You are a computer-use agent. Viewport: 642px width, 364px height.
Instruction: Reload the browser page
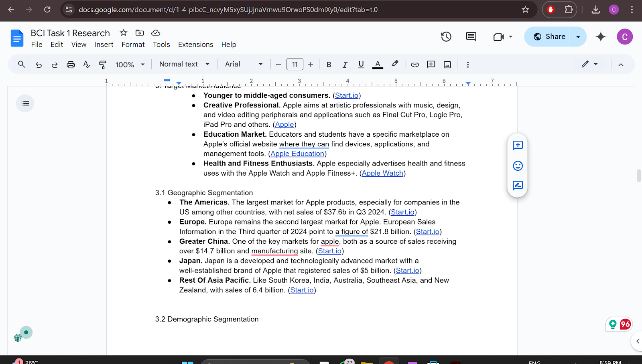coord(47,10)
